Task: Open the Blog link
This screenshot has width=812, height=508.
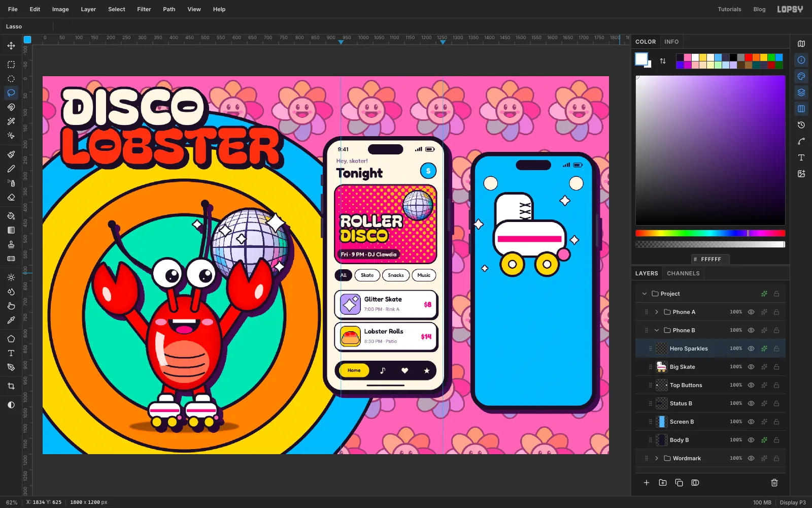Action: (759, 9)
